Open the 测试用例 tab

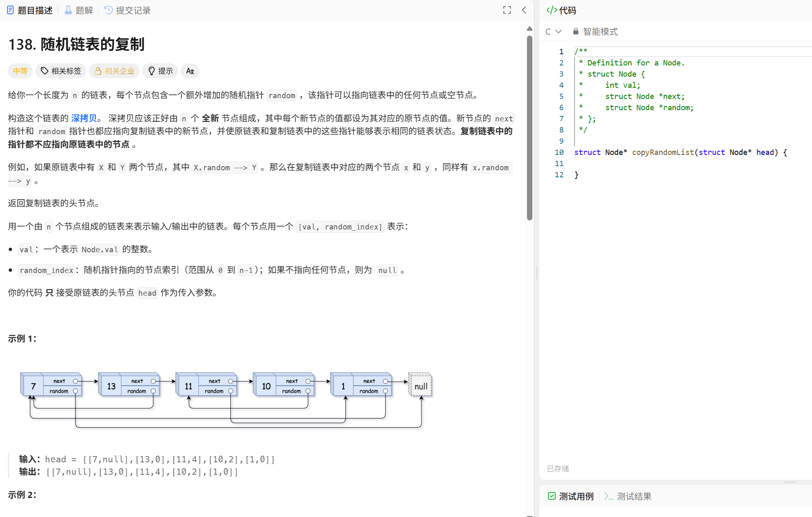571,496
